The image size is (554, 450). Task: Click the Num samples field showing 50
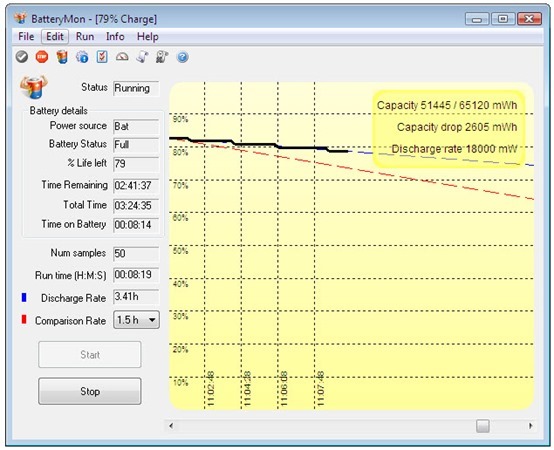click(x=136, y=254)
